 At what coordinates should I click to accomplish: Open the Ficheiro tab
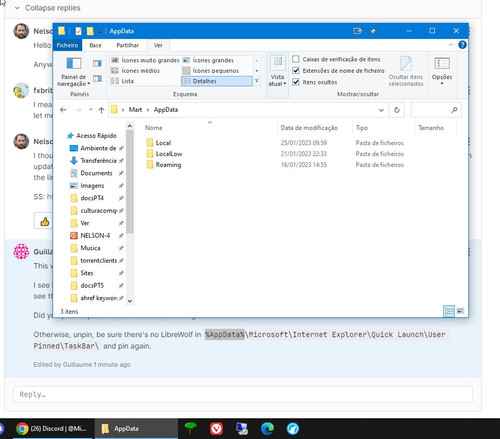pos(67,45)
